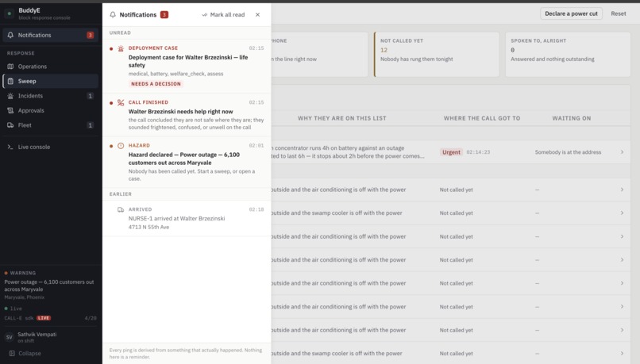The width and height of the screenshot is (640, 364).
Task: Open Incidents in the sidebar
Action: [51, 96]
